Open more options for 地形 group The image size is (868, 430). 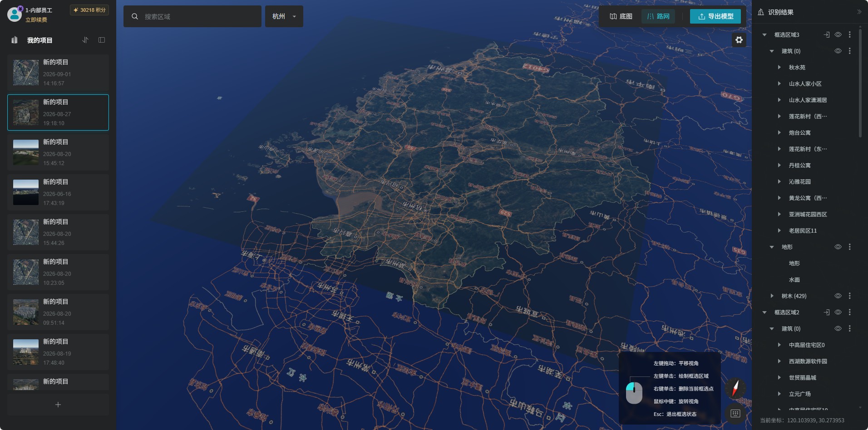click(850, 247)
